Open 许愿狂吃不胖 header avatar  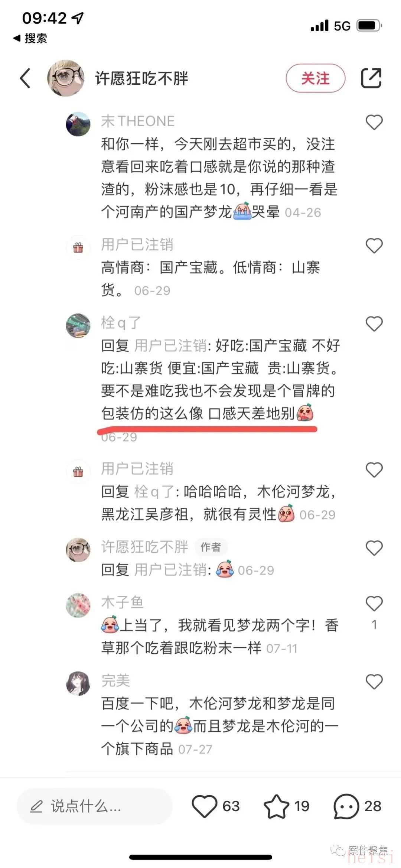tap(66, 78)
